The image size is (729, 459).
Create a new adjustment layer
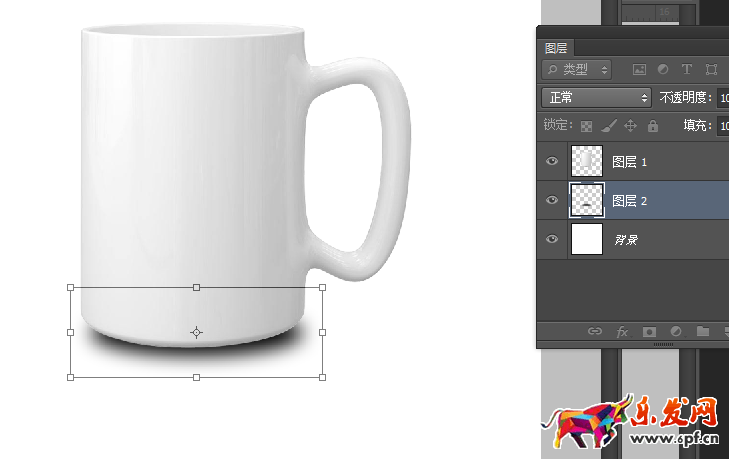(676, 331)
